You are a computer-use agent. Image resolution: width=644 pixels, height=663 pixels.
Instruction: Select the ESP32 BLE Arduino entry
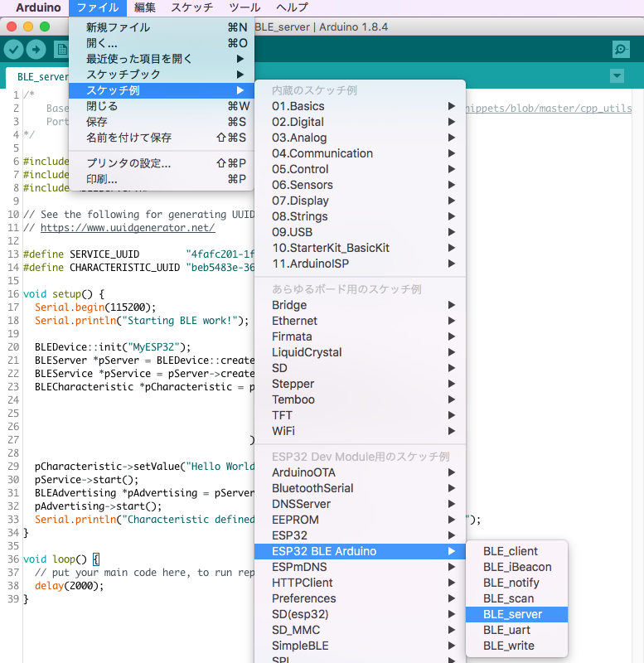361,551
